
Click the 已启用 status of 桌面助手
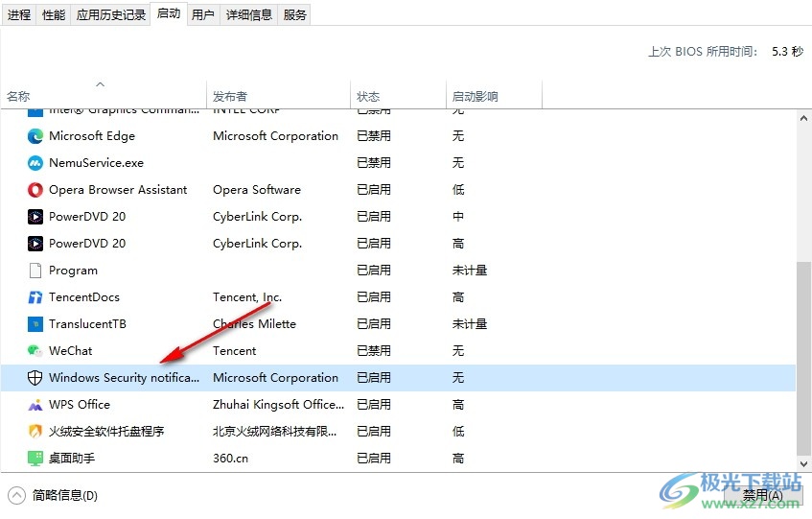click(373, 459)
